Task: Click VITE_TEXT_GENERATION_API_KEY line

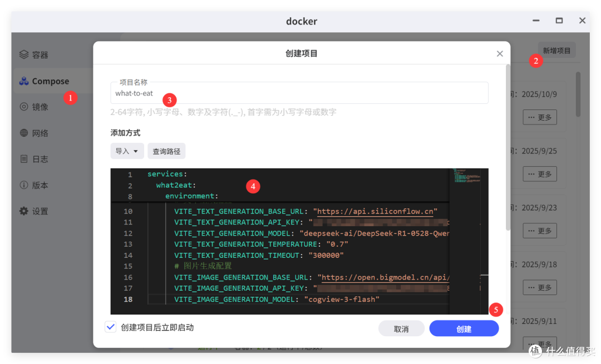Action: [x=311, y=222]
